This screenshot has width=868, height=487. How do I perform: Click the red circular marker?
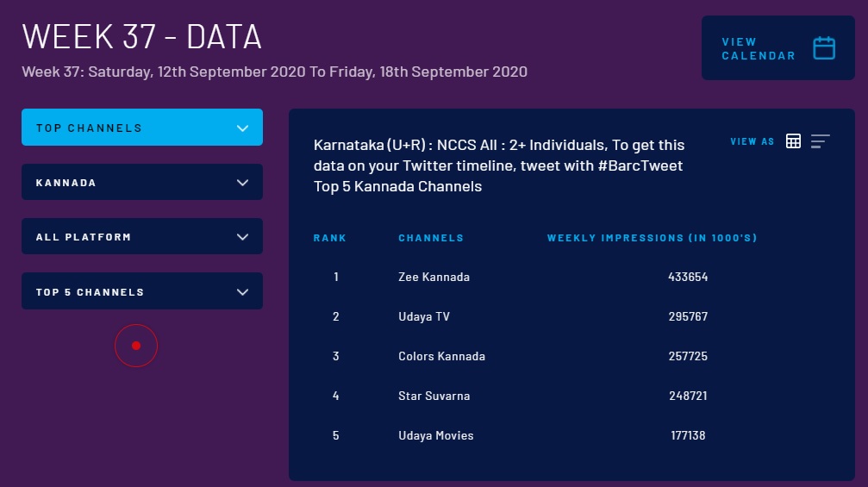pos(136,346)
